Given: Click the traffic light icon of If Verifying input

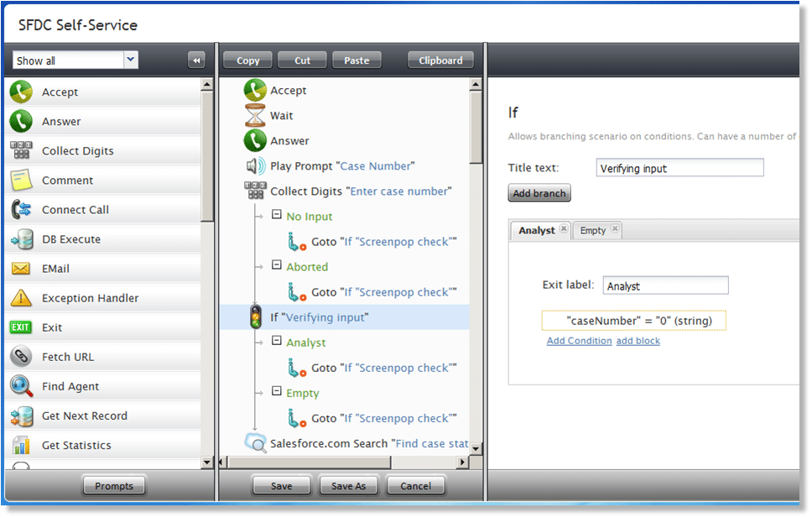Looking at the screenshot, I should coord(255,317).
